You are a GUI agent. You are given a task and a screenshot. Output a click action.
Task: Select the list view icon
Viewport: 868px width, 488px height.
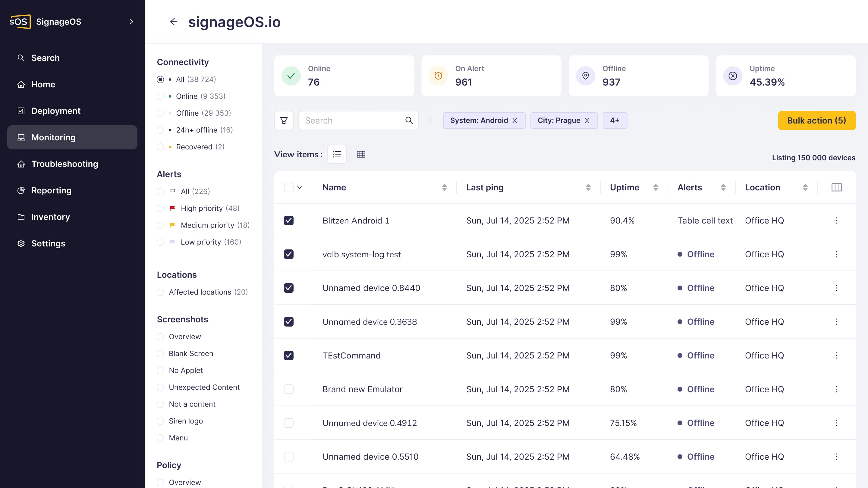click(337, 154)
